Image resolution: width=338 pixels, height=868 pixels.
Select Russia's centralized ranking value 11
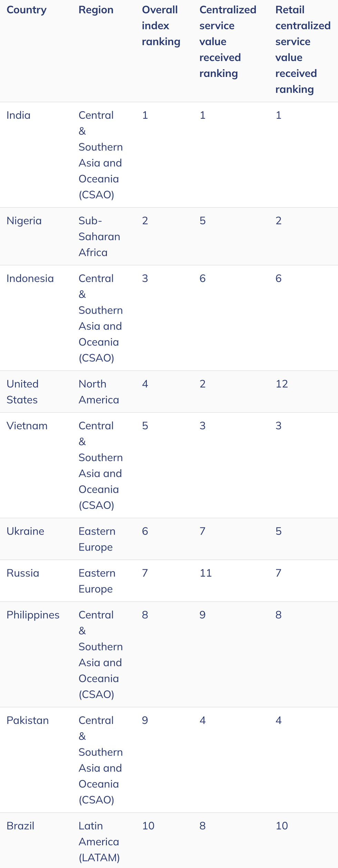(206, 573)
